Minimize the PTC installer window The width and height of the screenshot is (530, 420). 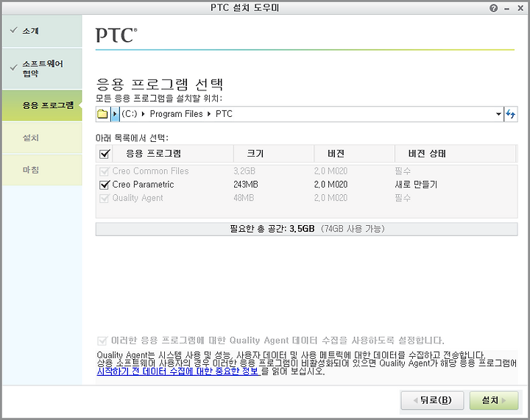pyautogui.click(x=506, y=8)
